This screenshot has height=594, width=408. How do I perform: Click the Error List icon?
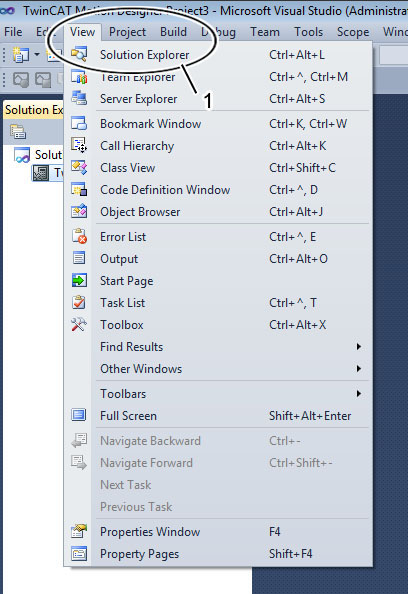(x=79, y=236)
